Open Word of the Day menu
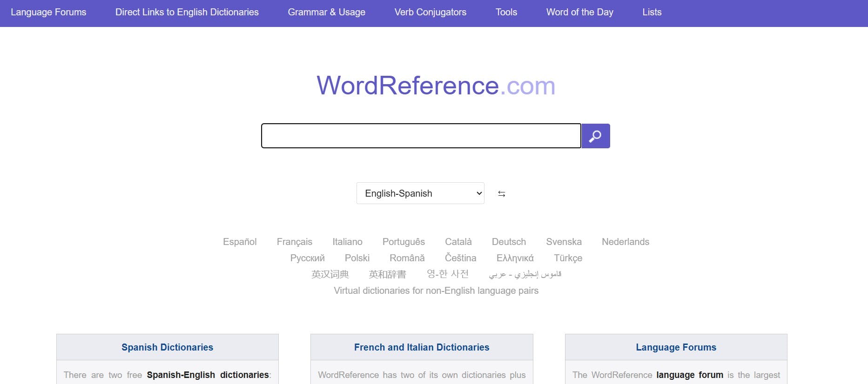868x384 pixels. coord(580,13)
